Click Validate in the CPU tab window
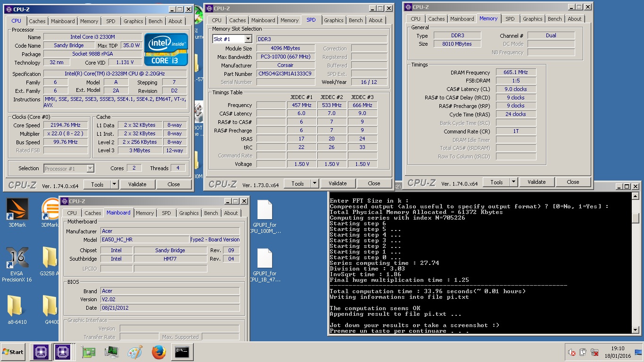The image size is (644, 362). click(138, 184)
